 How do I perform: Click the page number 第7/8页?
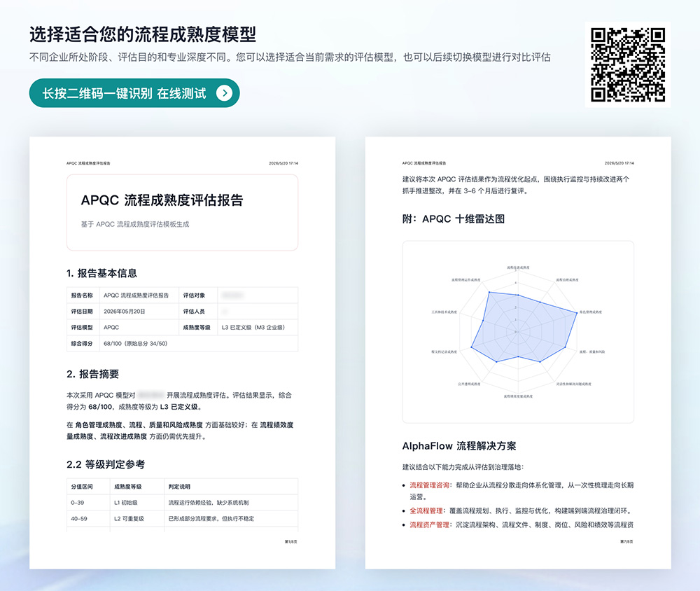(626, 541)
